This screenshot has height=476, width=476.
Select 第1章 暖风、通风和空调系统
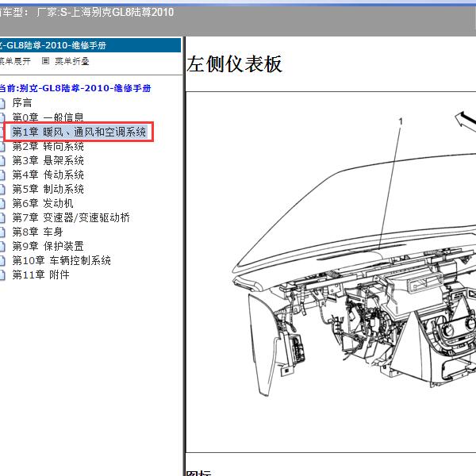point(79,132)
